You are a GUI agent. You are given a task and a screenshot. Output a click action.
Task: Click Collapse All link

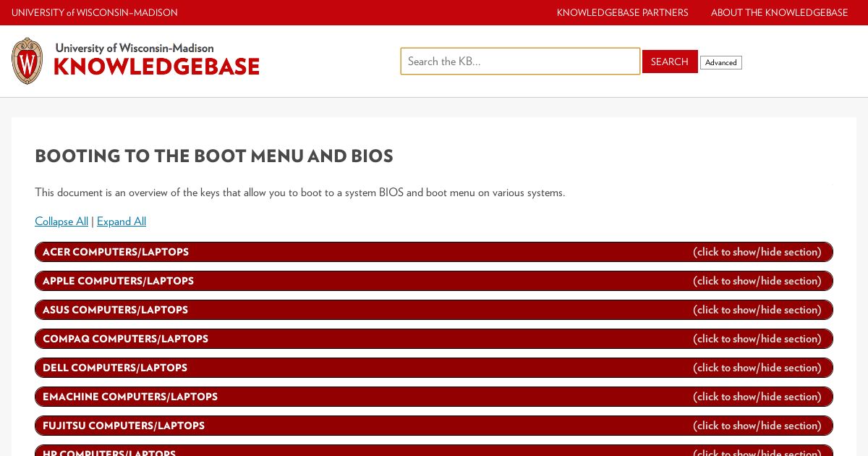pyautogui.click(x=61, y=221)
